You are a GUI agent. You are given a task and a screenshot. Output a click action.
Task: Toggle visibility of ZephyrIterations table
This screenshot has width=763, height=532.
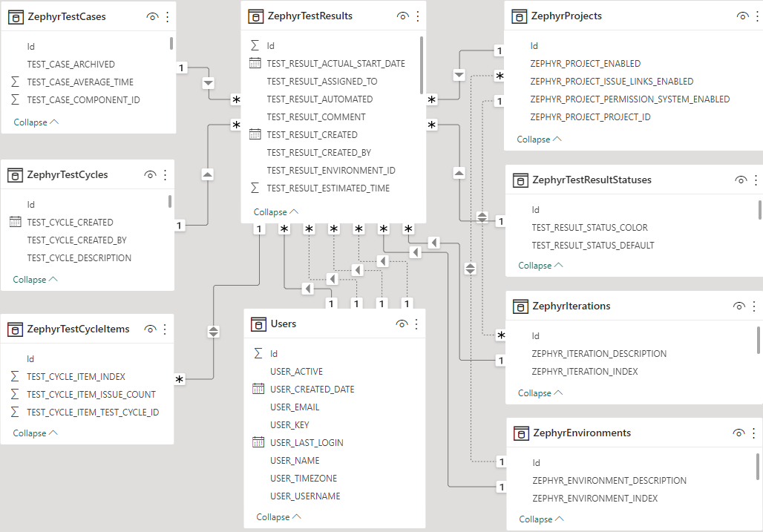pyautogui.click(x=739, y=306)
